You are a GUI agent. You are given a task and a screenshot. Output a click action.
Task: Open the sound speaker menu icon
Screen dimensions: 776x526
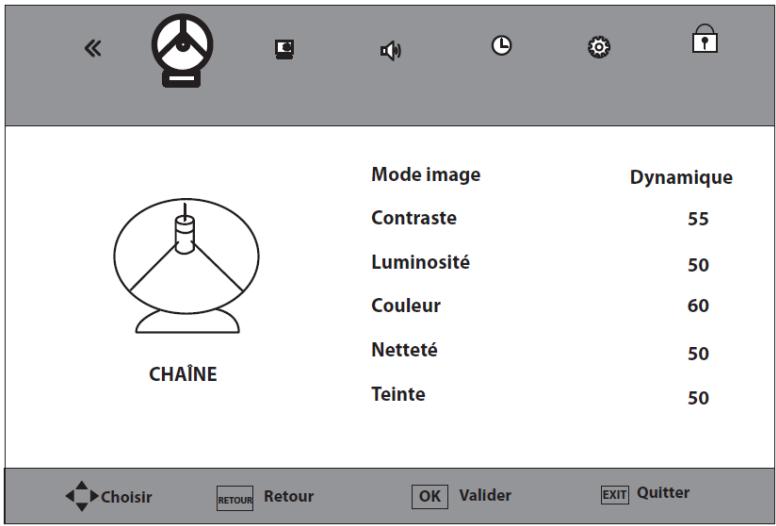(390, 50)
